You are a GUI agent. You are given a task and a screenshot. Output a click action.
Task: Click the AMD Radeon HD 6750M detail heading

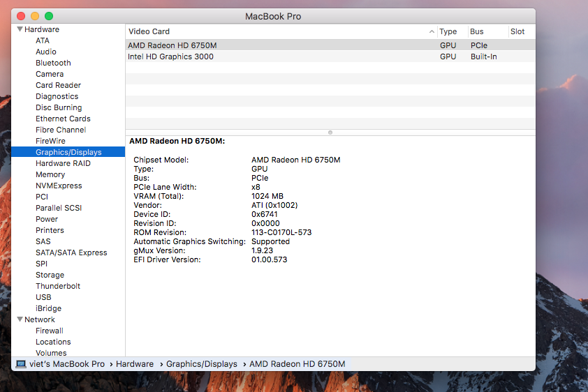pyautogui.click(x=177, y=141)
